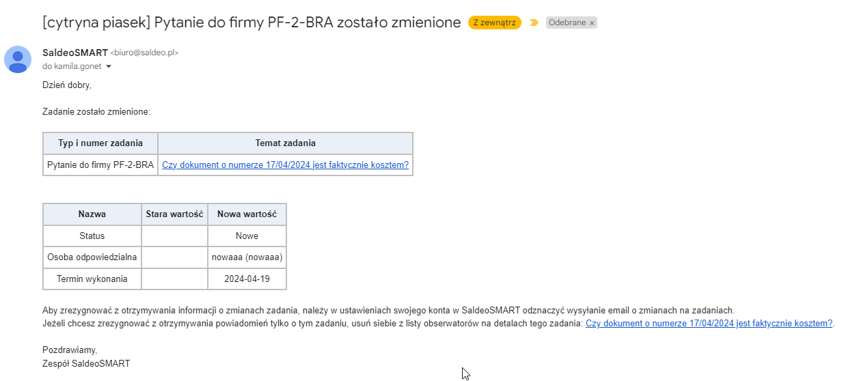Click the "Termin wykonania" row label
The height and width of the screenshot is (381, 868).
click(92, 279)
